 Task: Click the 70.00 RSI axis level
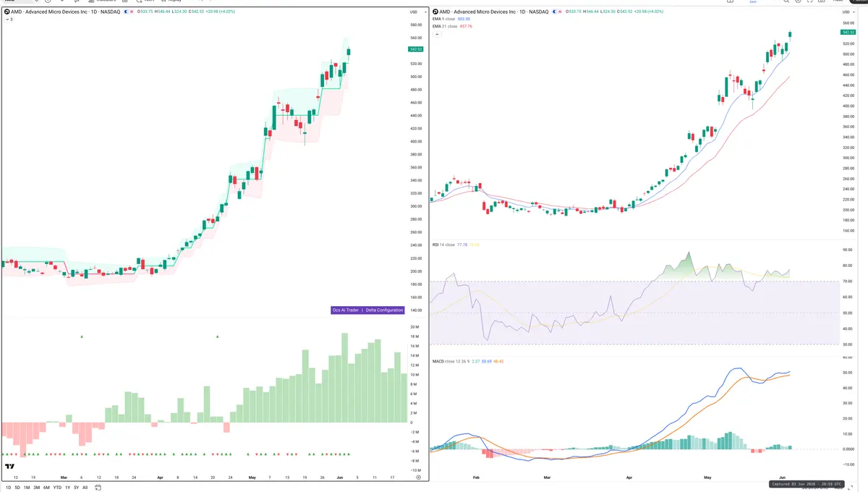pos(848,281)
